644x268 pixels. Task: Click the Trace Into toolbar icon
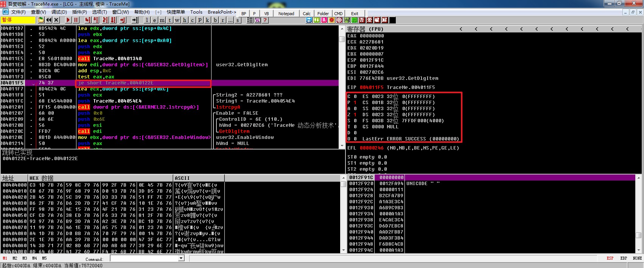(105, 20)
